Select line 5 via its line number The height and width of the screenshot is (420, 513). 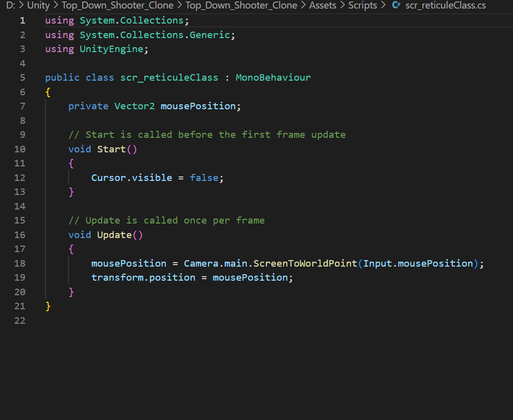(22, 78)
